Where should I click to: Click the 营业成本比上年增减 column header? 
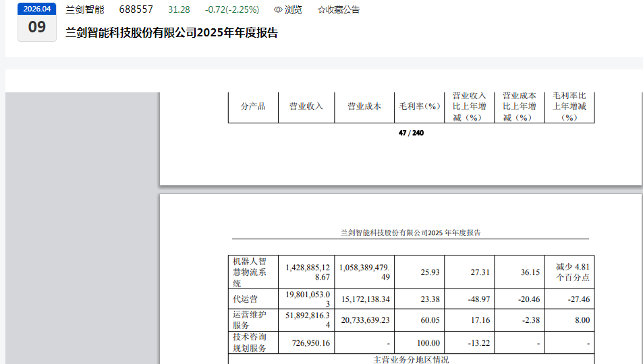point(520,107)
